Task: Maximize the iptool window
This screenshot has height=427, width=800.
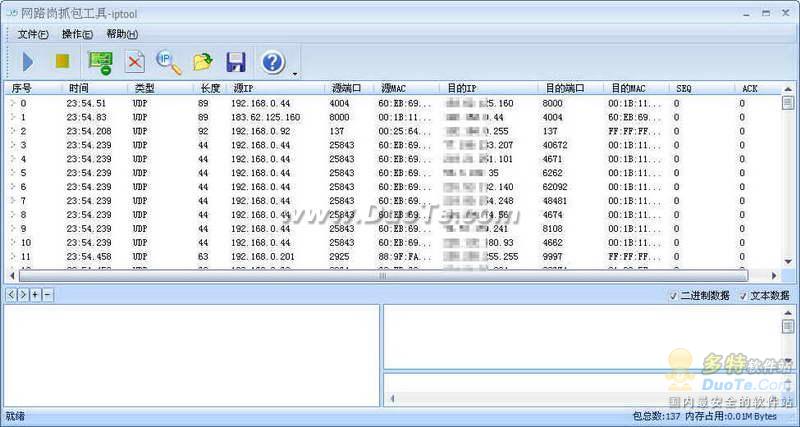Action: (766, 13)
